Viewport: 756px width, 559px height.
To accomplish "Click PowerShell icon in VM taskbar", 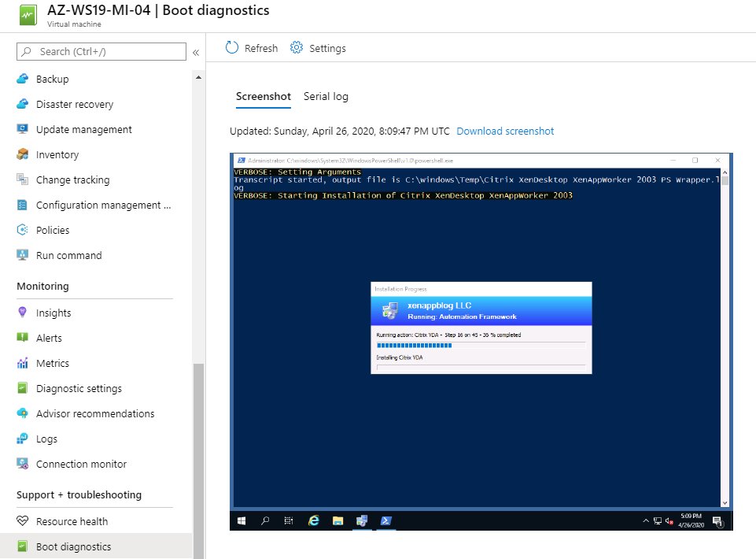I will coord(385,521).
